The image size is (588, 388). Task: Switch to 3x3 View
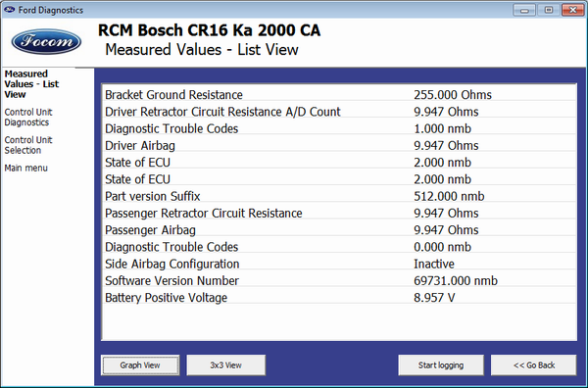tap(226, 365)
